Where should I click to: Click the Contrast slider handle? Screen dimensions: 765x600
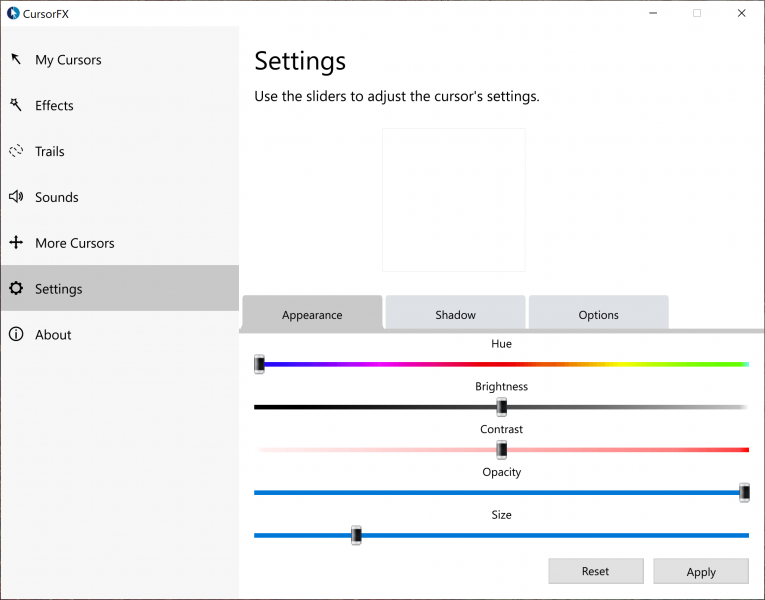(x=502, y=450)
